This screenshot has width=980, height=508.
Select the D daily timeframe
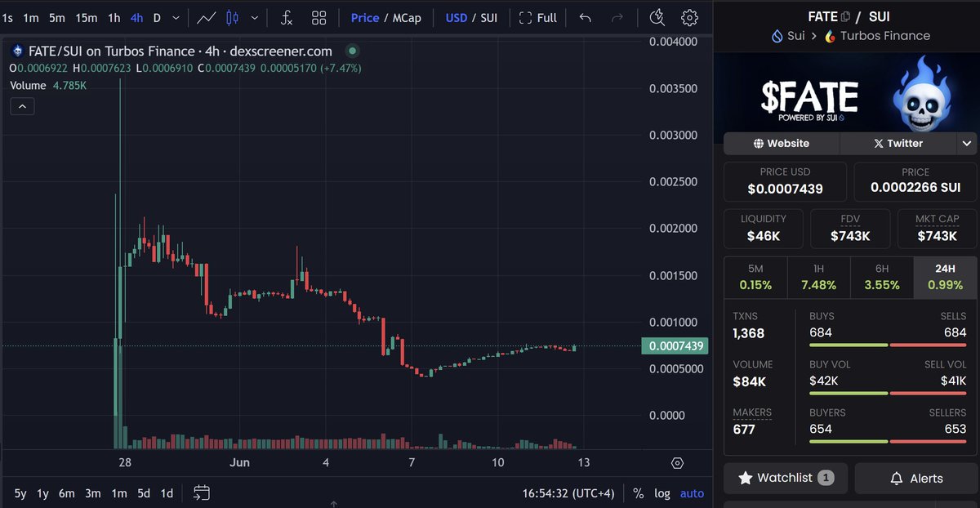(x=157, y=17)
